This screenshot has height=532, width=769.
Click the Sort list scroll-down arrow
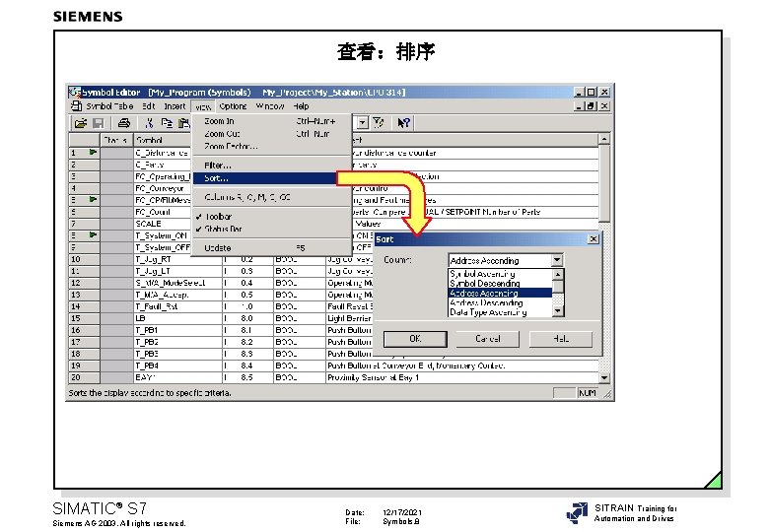(558, 311)
